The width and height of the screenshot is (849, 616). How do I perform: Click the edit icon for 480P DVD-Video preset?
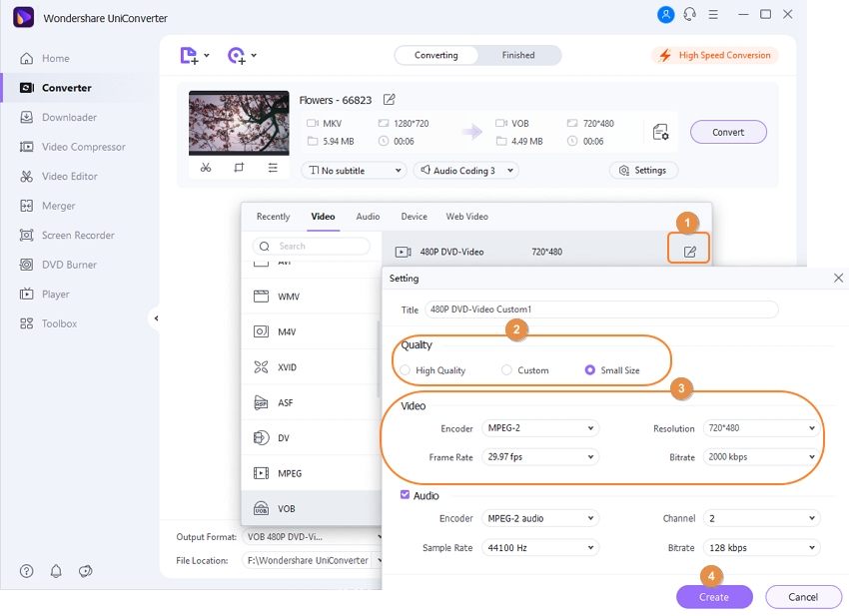(x=689, y=252)
